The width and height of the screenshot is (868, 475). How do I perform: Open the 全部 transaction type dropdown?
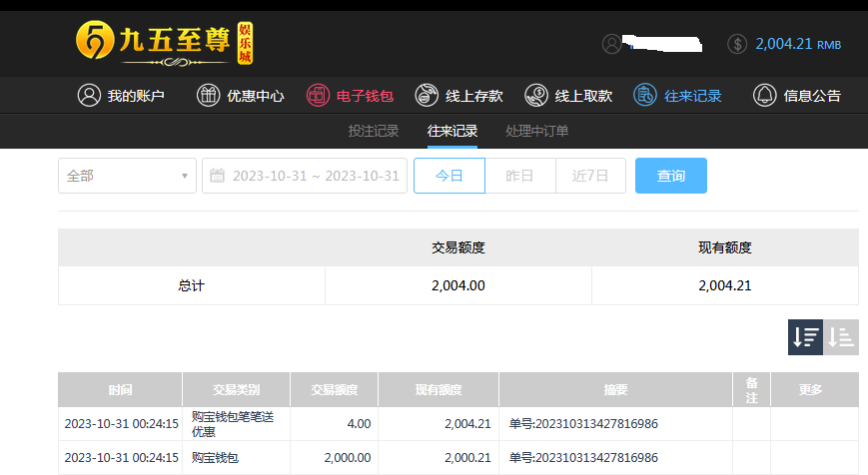coord(127,176)
